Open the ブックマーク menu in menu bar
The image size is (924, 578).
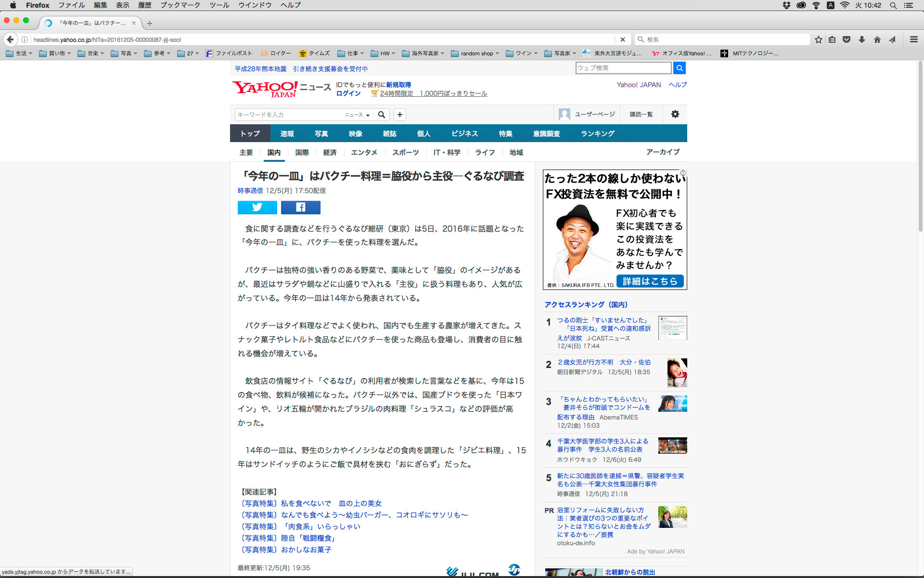180,5
